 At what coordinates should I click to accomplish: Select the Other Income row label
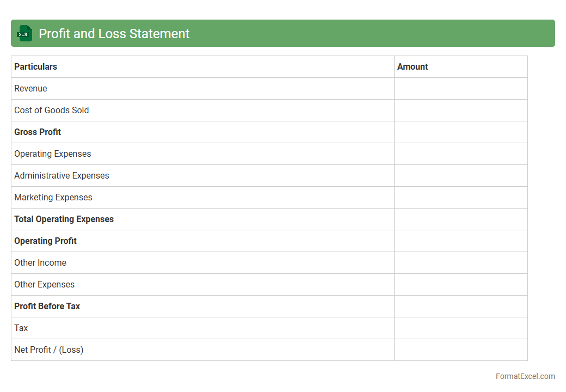tap(40, 262)
